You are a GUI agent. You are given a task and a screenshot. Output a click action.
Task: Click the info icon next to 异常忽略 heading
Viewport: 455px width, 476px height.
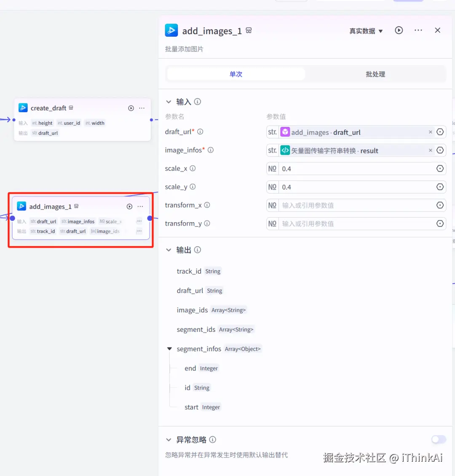pyautogui.click(x=213, y=439)
